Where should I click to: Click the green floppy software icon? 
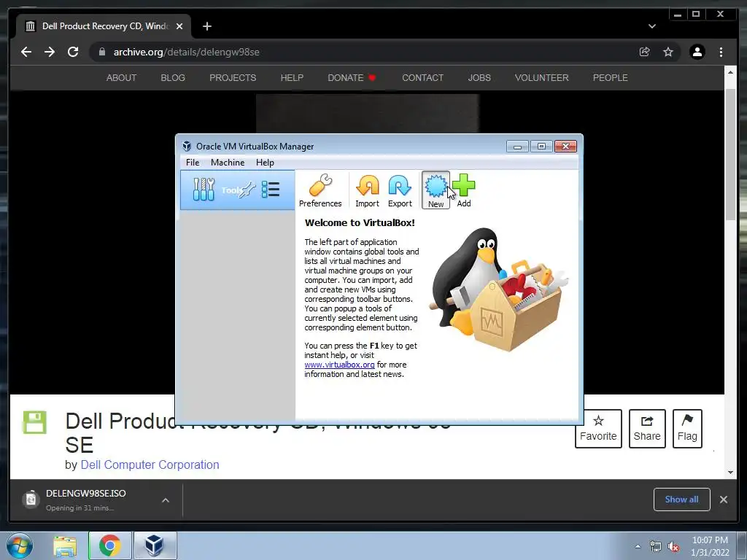[x=35, y=422]
